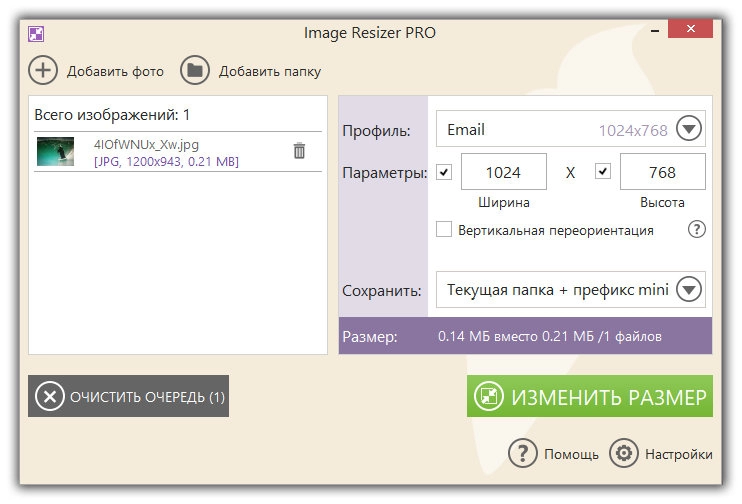Viewport: 742px width, 504px height.
Task: Expand the Сохранить dropdown arrow
Action: point(690,290)
